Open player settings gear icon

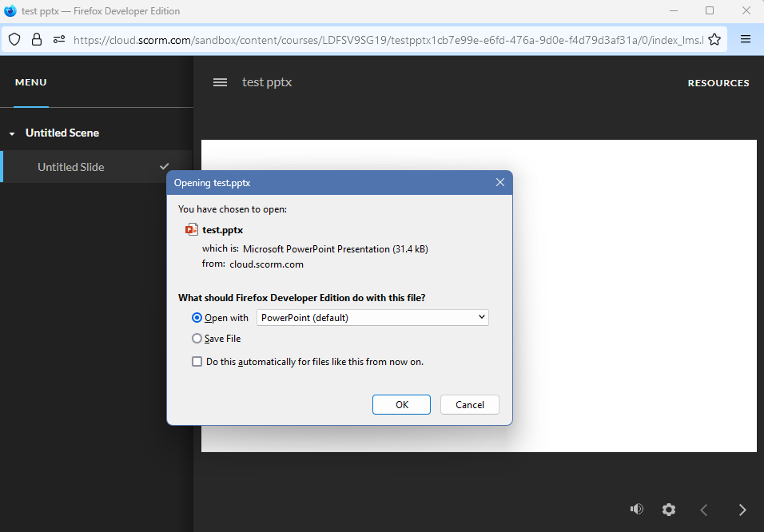(669, 510)
